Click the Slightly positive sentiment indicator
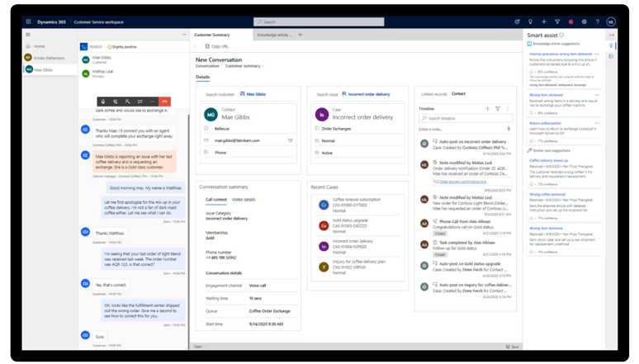Screen dimensions: 639x364 point(122,47)
